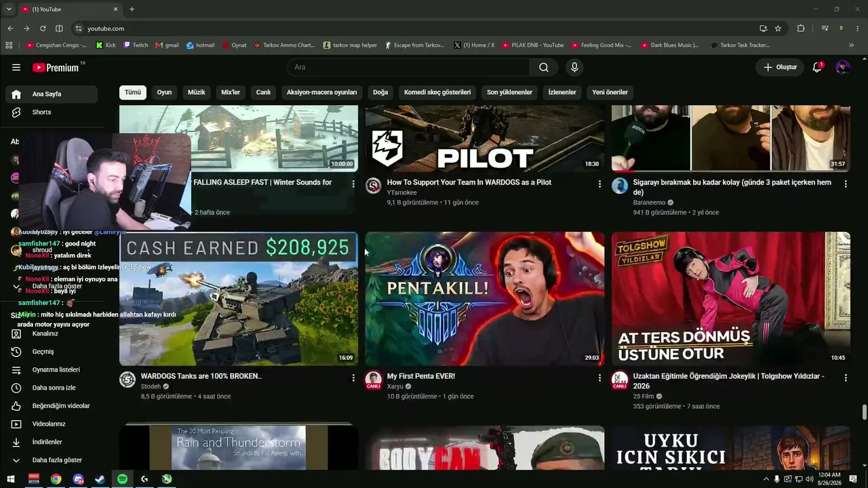868x488 pixels.
Task: Open the Twitch bookmark
Action: coord(136,45)
